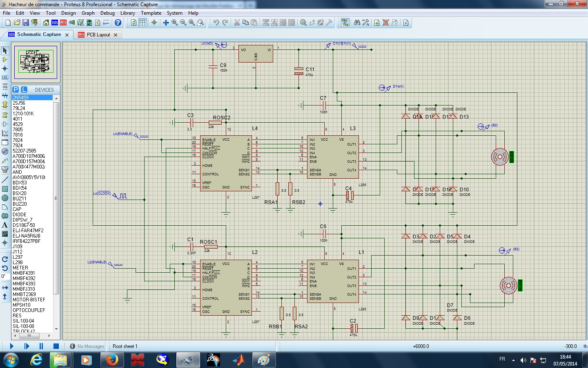
Task: Open Firefox from the Windows taskbar
Action: click(111, 360)
